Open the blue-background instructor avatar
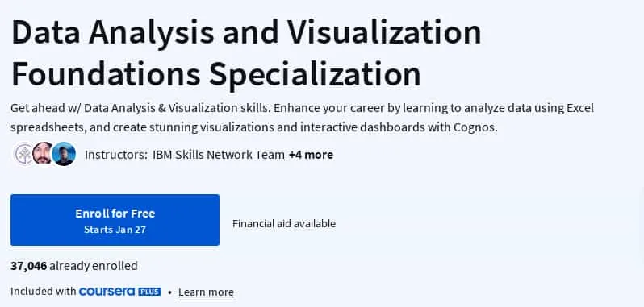 (64, 154)
